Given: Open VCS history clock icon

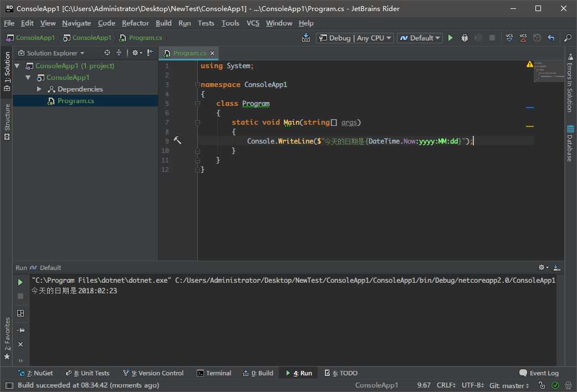Looking at the screenshot, I should [x=537, y=38].
